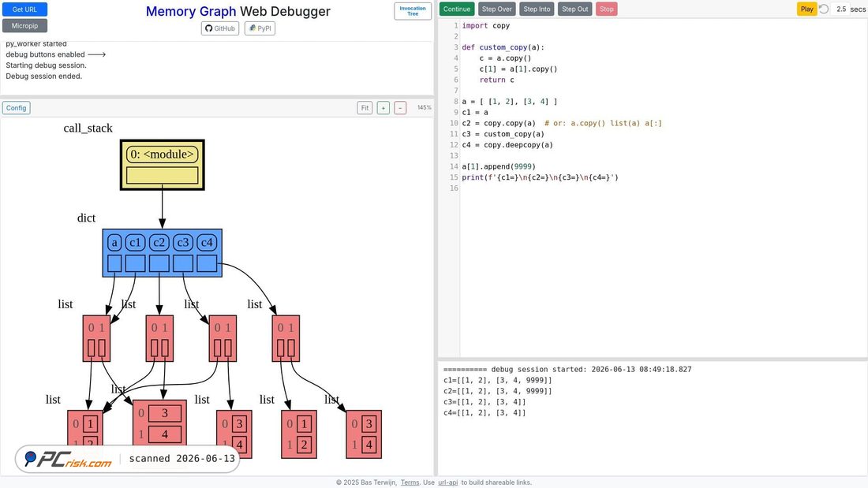Click line 3 'def custom_copy(a):' in editor
The image size is (868, 488).
click(x=503, y=47)
